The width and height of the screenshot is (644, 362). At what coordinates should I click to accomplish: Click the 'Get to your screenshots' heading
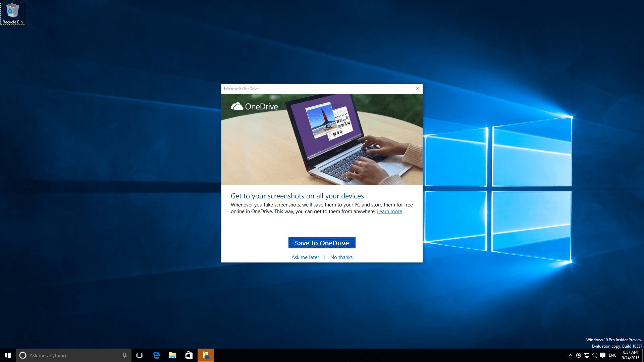pos(297,196)
